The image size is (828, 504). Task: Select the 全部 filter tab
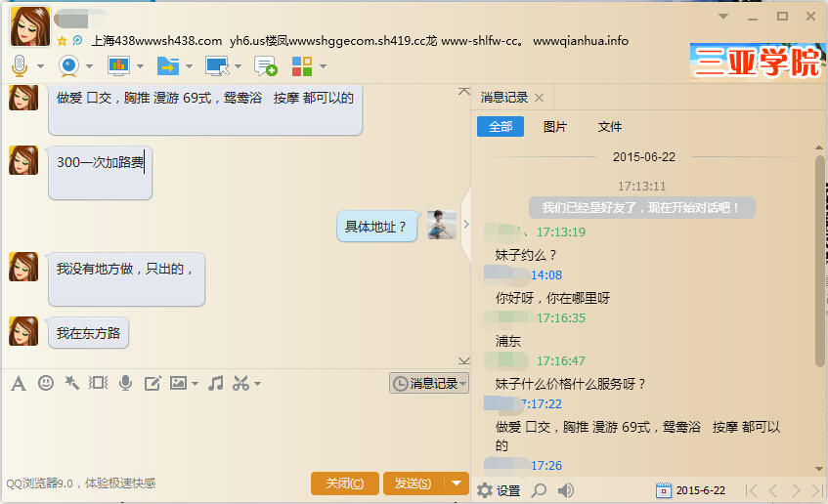[x=501, y=127]
